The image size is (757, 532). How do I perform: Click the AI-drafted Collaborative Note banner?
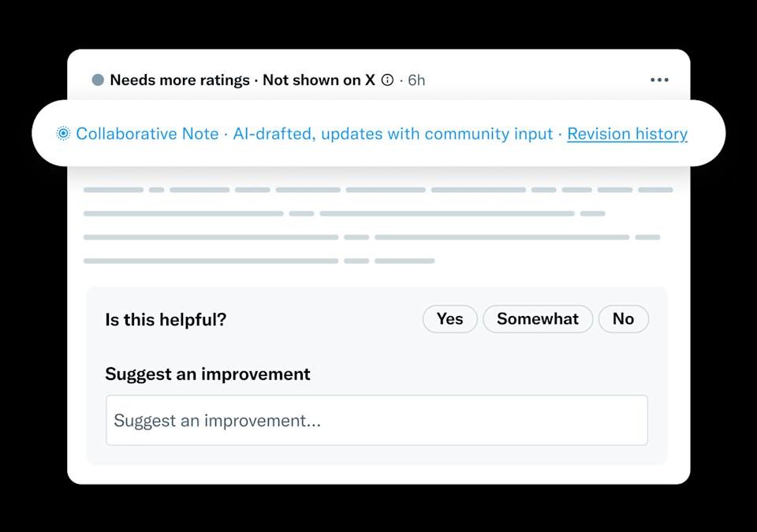pos(378,134)
